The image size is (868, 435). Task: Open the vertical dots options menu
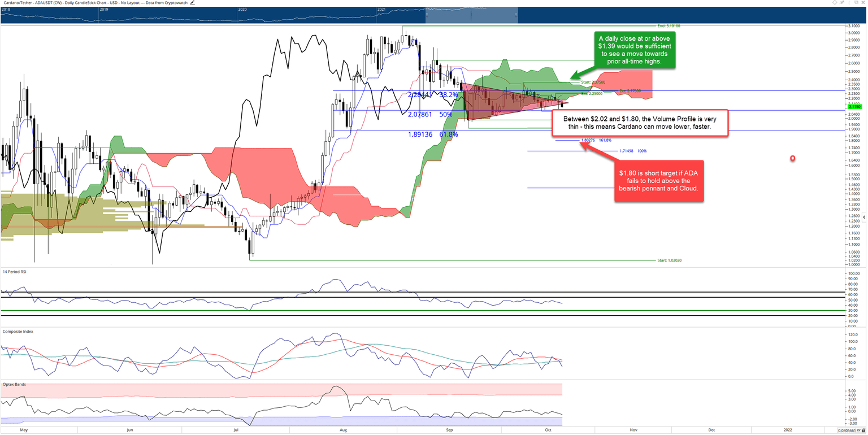click(x=849, y=3)
